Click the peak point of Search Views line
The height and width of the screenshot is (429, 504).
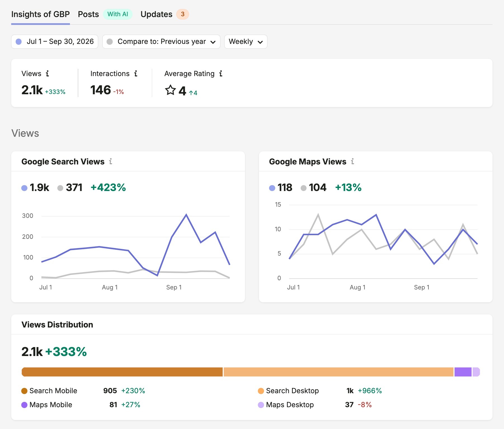(x=186, y=214)
